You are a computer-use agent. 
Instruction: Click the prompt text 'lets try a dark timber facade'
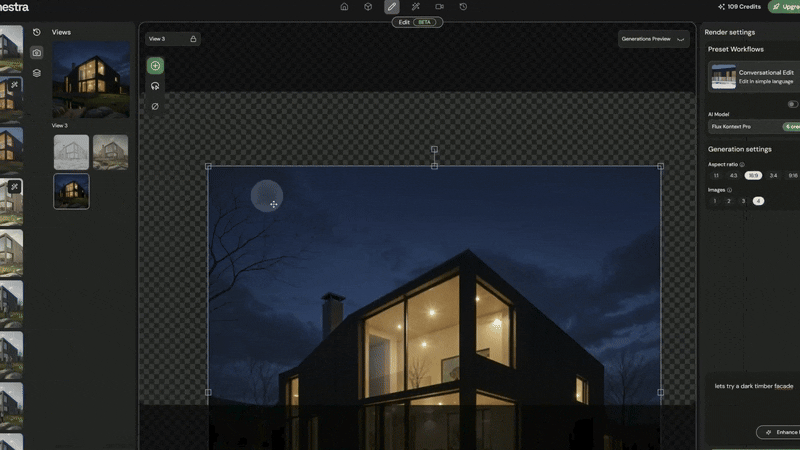(x=754, y=386)
